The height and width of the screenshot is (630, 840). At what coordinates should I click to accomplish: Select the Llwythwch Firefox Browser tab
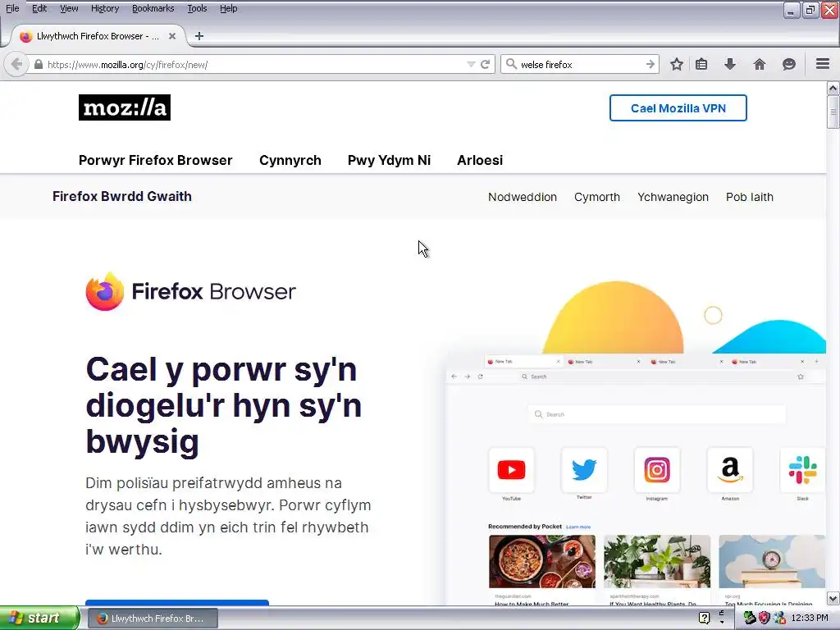(97, 36)
